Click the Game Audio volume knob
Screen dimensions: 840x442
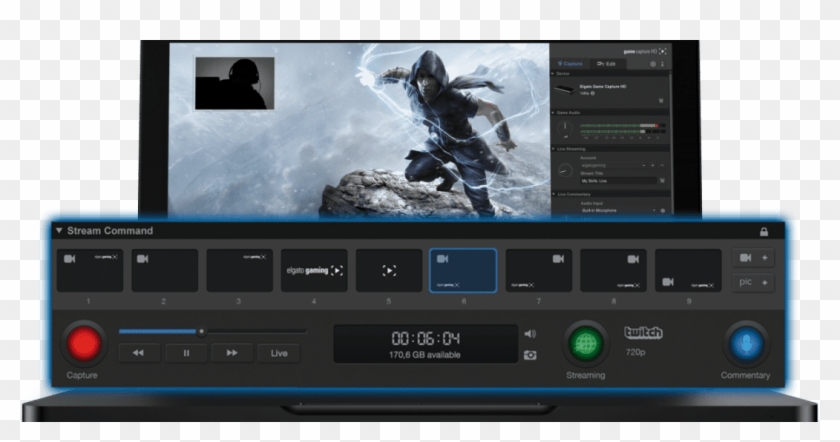565,129
